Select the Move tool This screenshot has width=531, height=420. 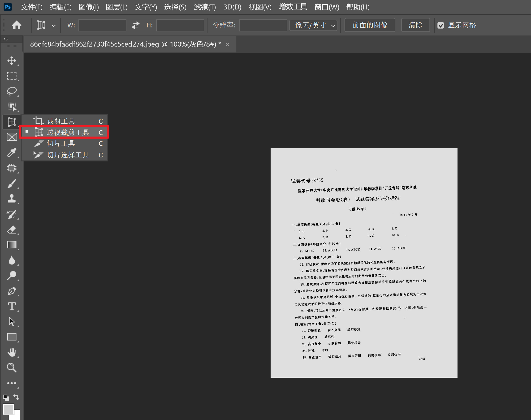[12, 61]
